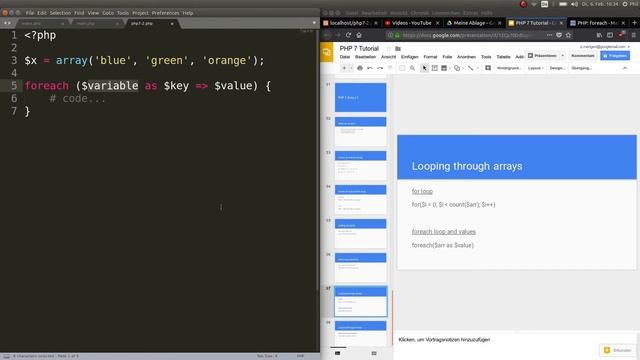The image size is (640, 360).
Task: Toggle the Firefox sidebar icon
Action: point(610,36)
